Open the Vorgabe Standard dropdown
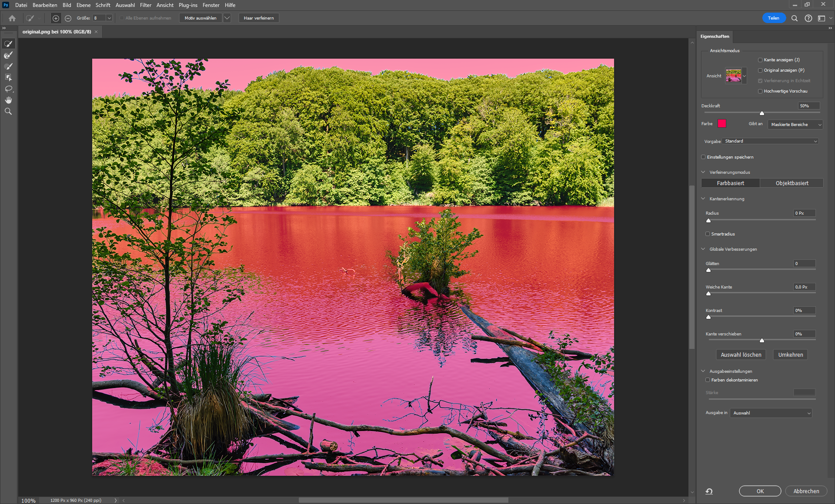Image resolution: width=835 pixels, height=504 pixels. click(770, 141)
